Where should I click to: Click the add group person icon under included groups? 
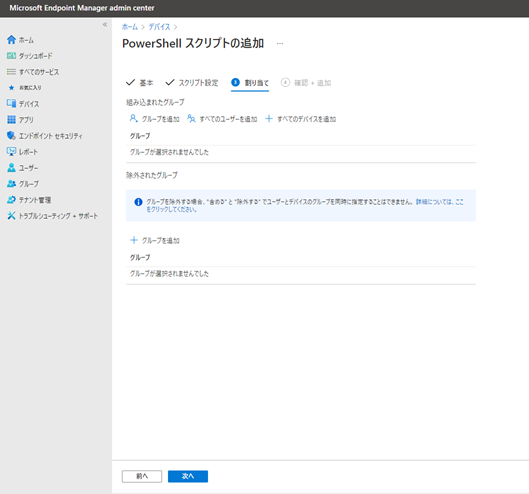click(134, 118)
